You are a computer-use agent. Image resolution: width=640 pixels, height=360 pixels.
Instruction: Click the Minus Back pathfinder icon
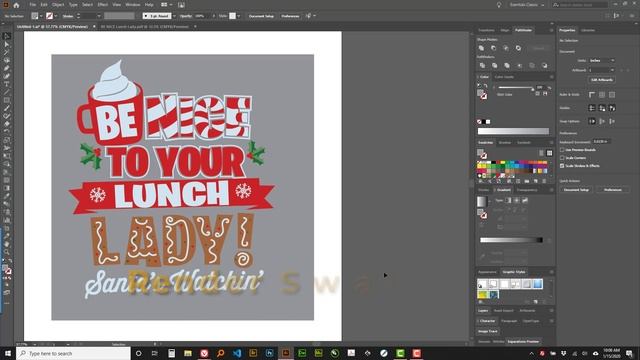pyautogui.click(x=544, y=65)
